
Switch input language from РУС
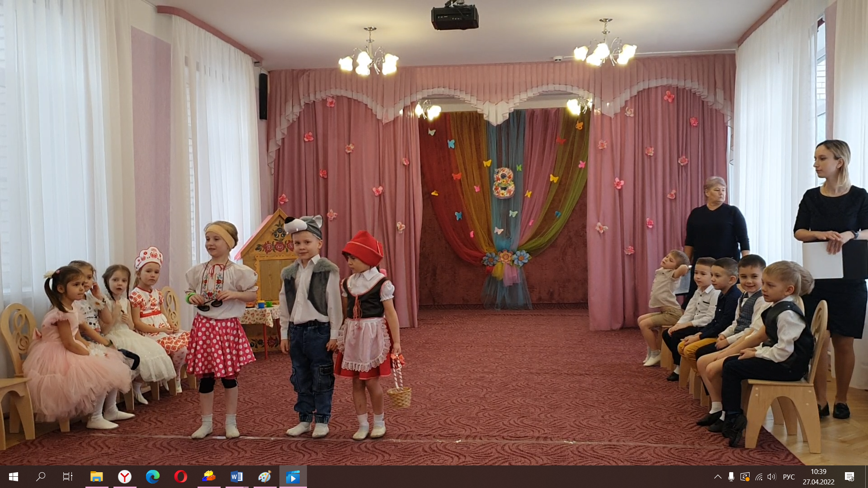coord(789,477)
